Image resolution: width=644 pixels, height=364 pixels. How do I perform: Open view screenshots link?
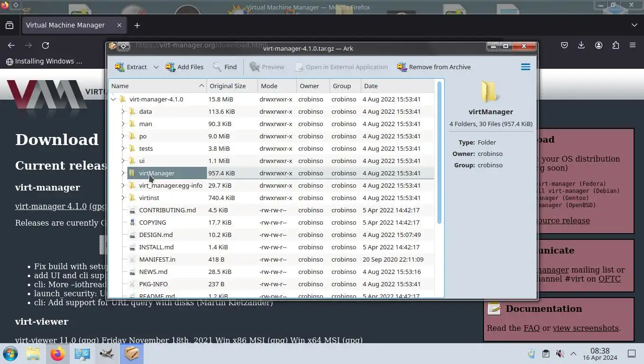586,328
